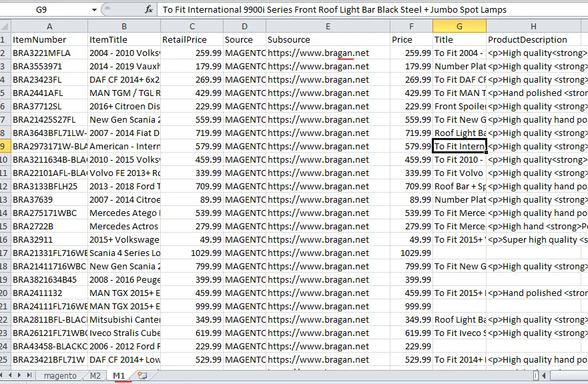Select '<p>Super high quality' description cell
This screenshot has width=588, height=384.
point(537,240)
